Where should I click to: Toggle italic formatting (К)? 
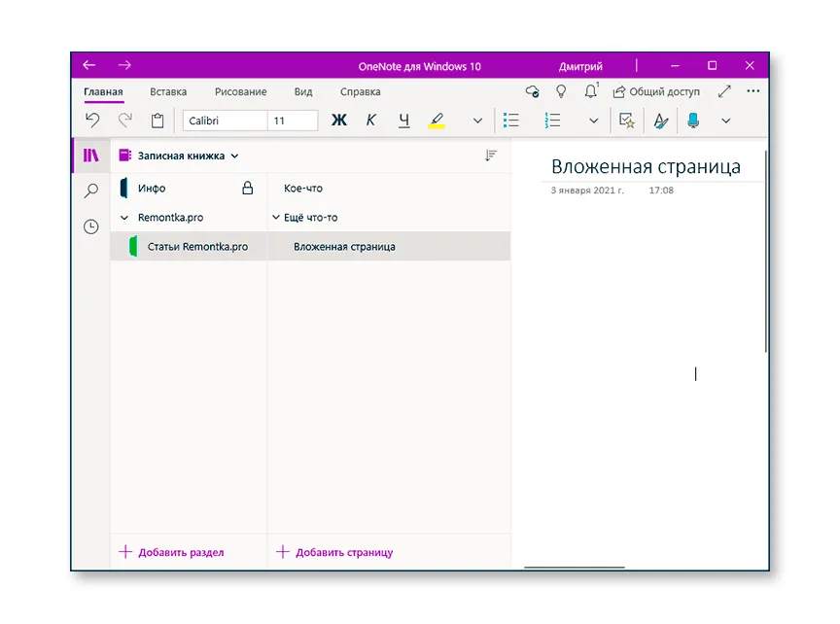370,121
